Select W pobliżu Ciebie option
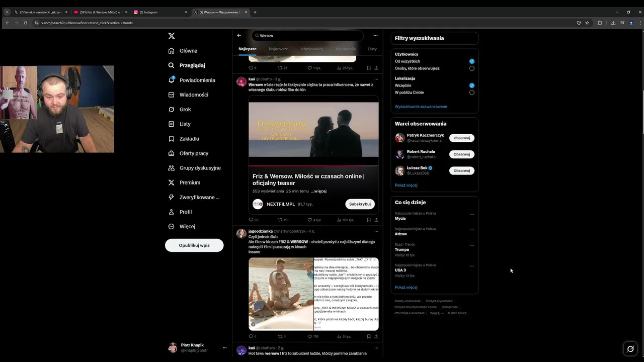The width and height of the screenshot is (644, 362). 472,93
